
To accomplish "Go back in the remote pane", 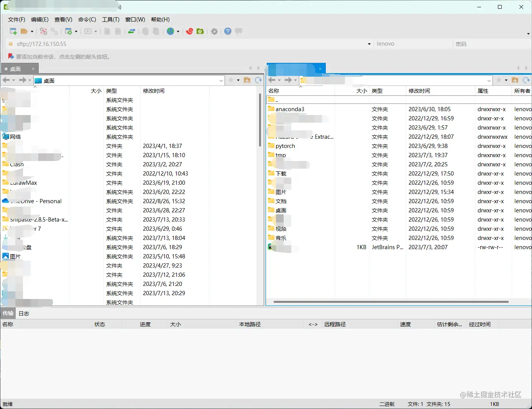I will point(272,80).
